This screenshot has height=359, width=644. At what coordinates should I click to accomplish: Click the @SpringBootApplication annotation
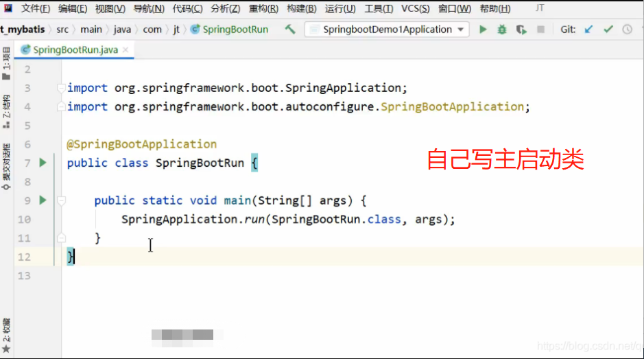pos(142,144)
